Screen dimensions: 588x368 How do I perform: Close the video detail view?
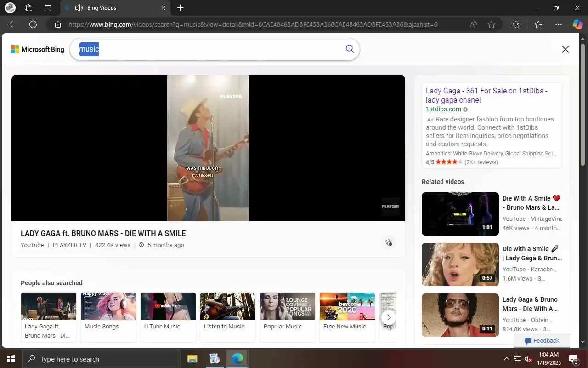pos(565,49)
